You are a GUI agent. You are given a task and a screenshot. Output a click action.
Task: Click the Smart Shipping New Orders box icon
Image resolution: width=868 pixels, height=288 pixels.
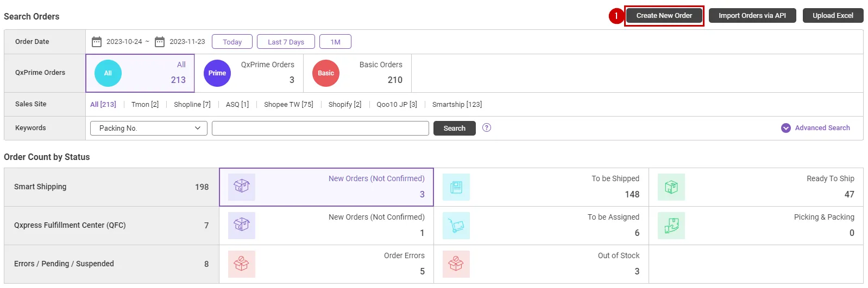pyautogui.click(x=242, y=187)
